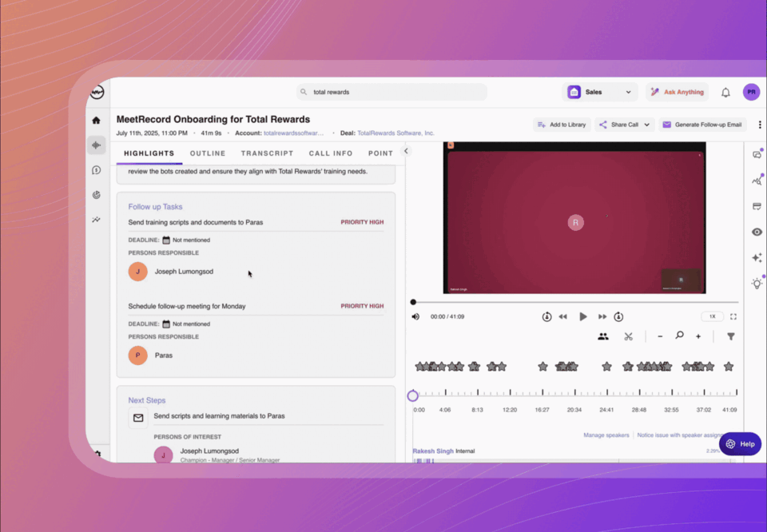
Task: Change the 1X playback speed
Action: pyautogui.click(x=713, y=317)
